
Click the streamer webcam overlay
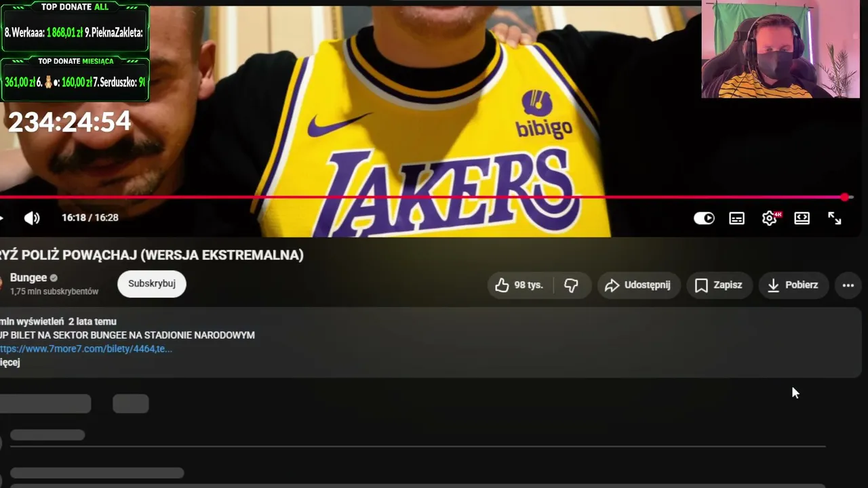click(x=781, y=49)
